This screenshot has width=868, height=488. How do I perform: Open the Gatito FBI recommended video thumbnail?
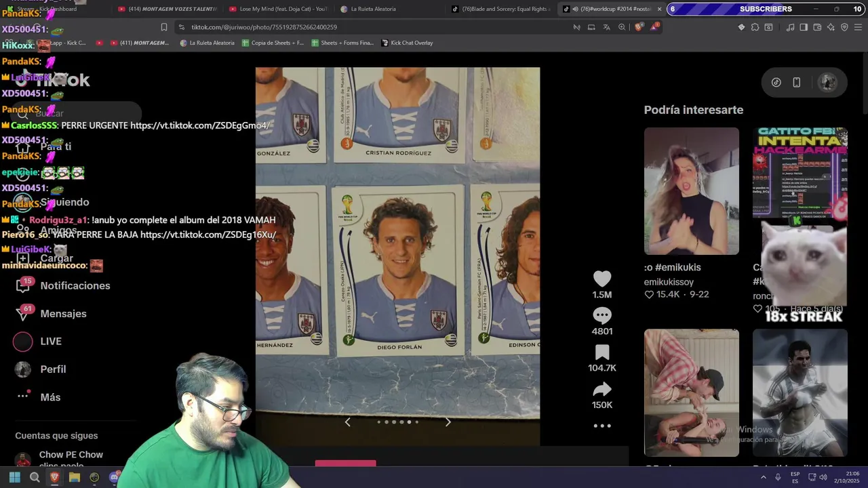pos(800,191)
